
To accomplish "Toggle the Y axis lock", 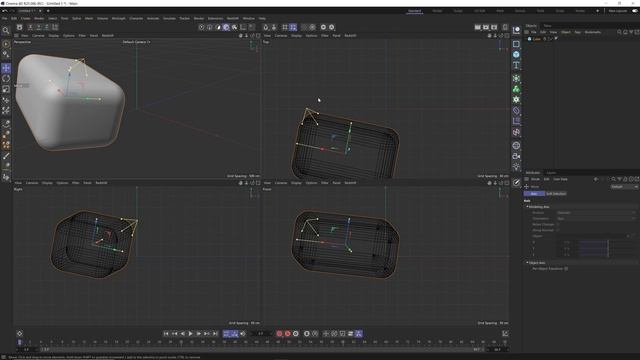I will (38, 27).
